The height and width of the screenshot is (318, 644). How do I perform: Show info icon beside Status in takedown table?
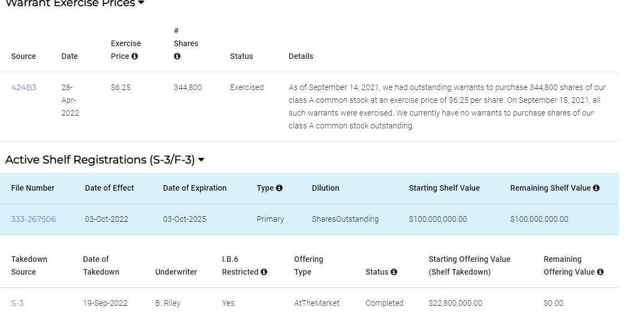pyautogui.click(x=393, y=272)
